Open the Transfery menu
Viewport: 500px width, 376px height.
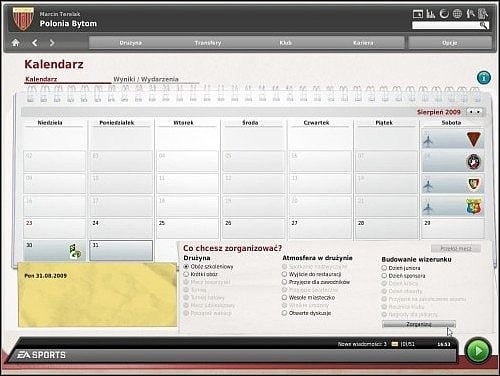(208, 43)
